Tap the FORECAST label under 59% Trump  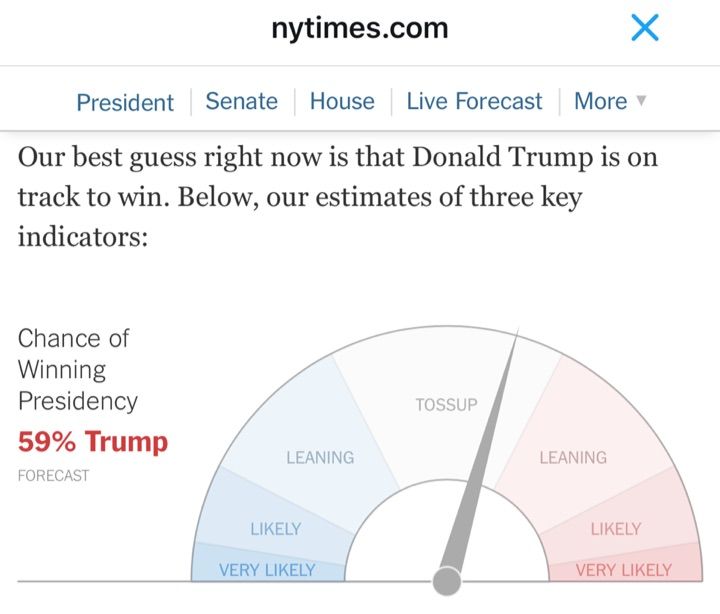(53, 476)
